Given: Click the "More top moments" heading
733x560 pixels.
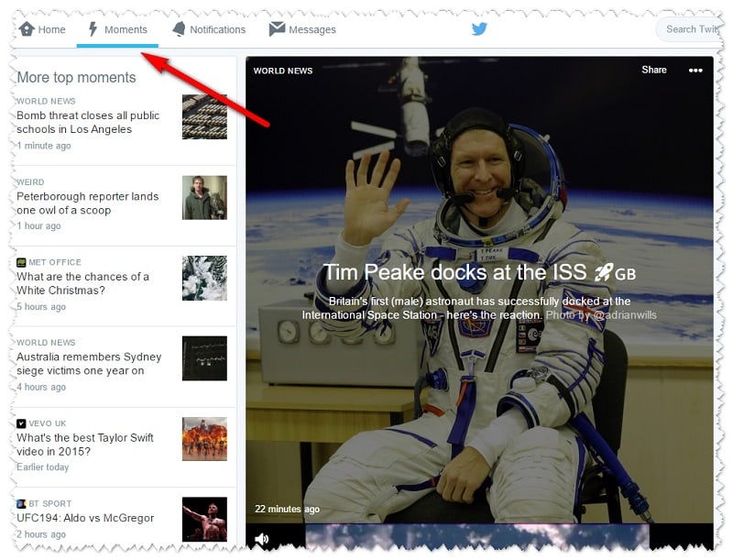Looking at the screenshot, I should pyautogui.click(x=76, y=77).
